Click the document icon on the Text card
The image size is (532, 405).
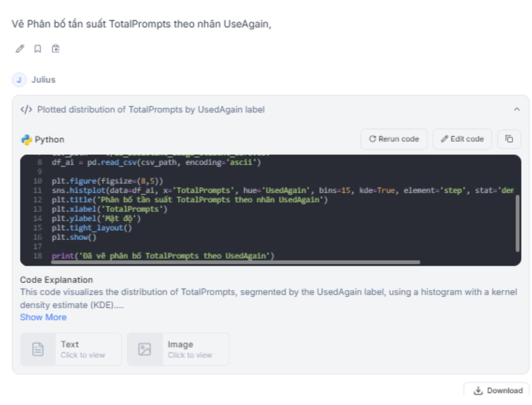tap(38, 349)
